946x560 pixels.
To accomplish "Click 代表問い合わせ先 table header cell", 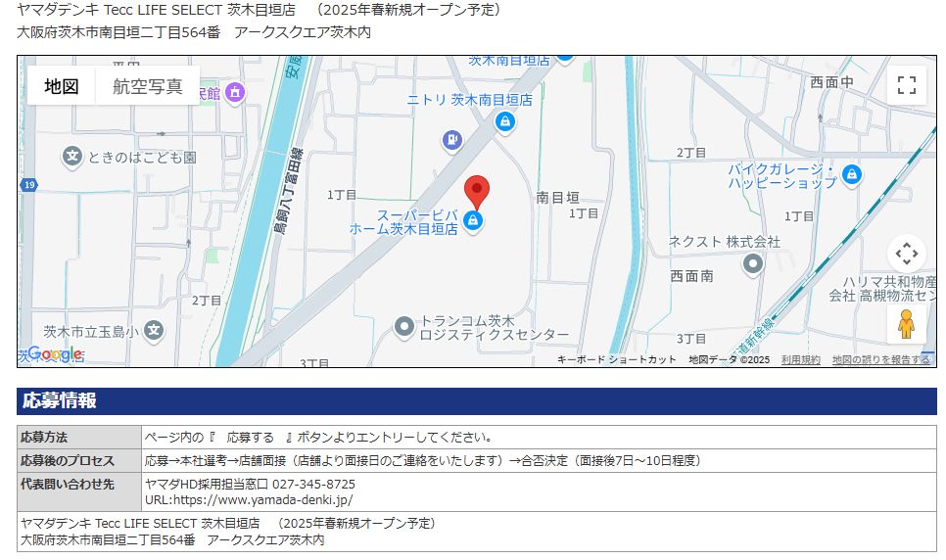I will coord(79,491).
